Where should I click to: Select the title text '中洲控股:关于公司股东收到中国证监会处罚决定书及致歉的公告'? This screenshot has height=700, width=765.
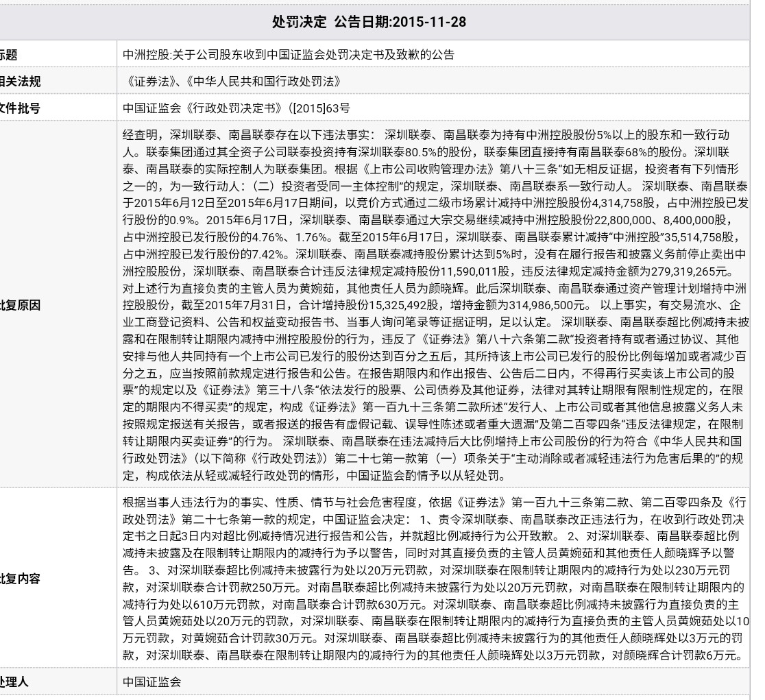click(289, 55)
